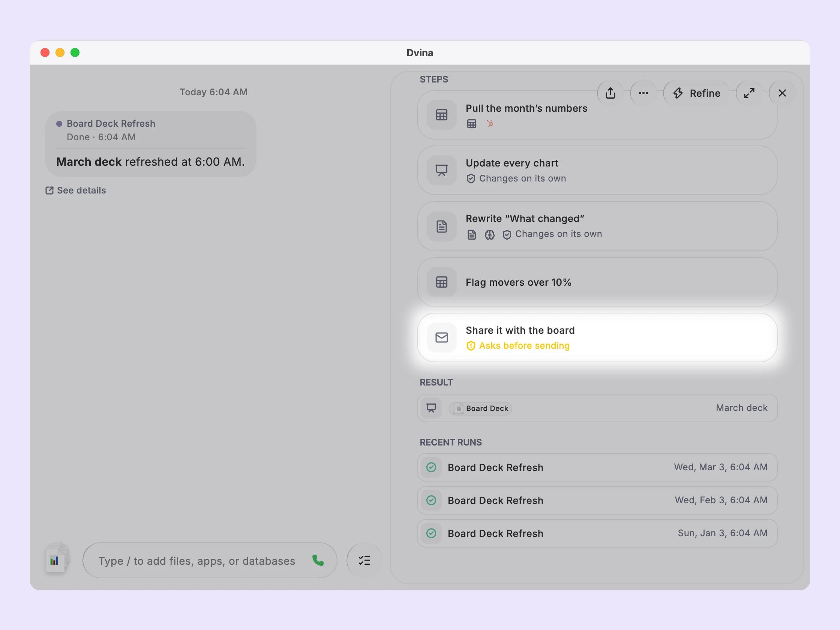Select the Update every chart step
Screen dimensions: 840x630
click(597, 170)
